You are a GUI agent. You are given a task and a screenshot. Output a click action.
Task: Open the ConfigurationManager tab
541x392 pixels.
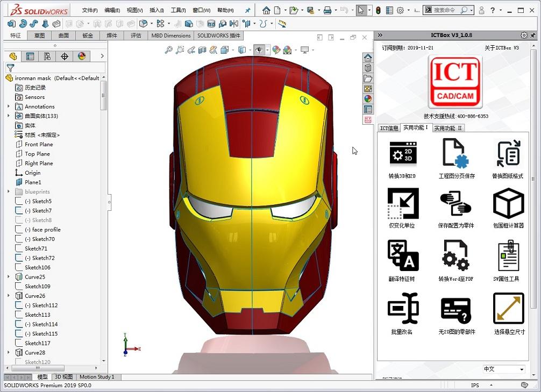[x=47, y=56]
